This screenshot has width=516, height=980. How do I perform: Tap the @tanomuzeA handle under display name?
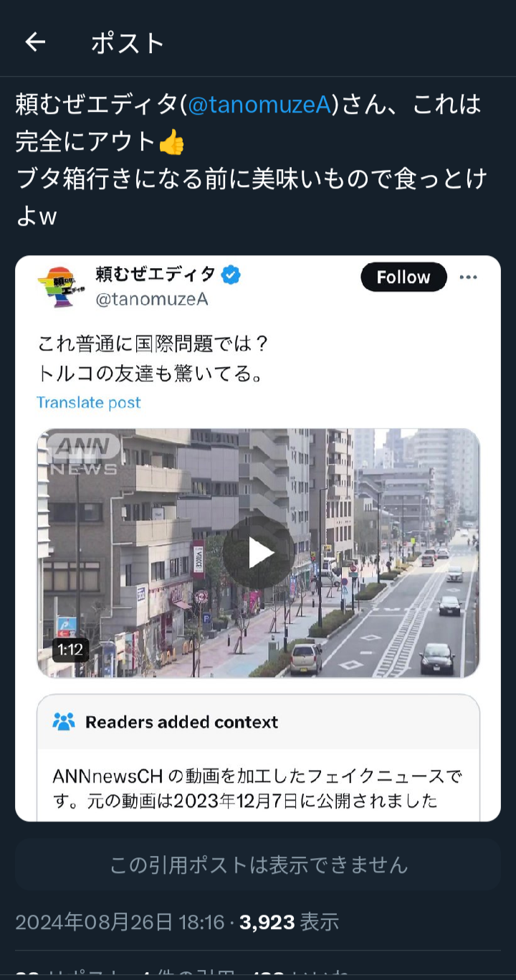click(x=151, y=299)
